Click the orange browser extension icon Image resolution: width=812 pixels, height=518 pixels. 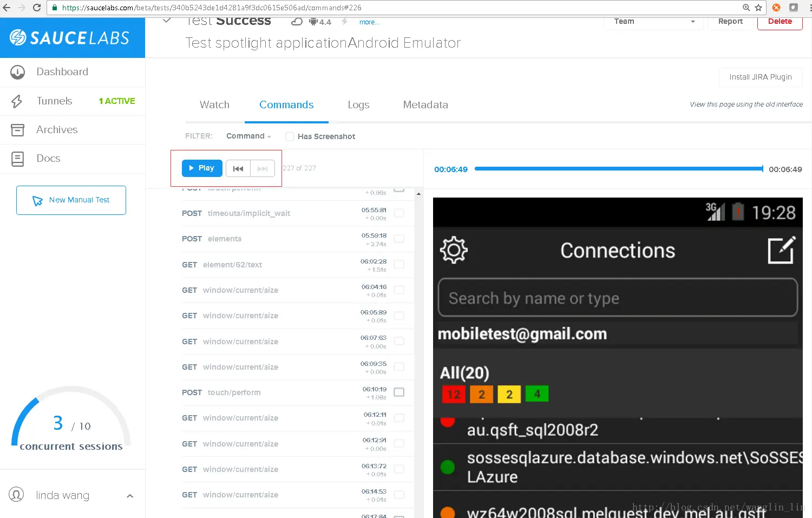tap(776, 8)
